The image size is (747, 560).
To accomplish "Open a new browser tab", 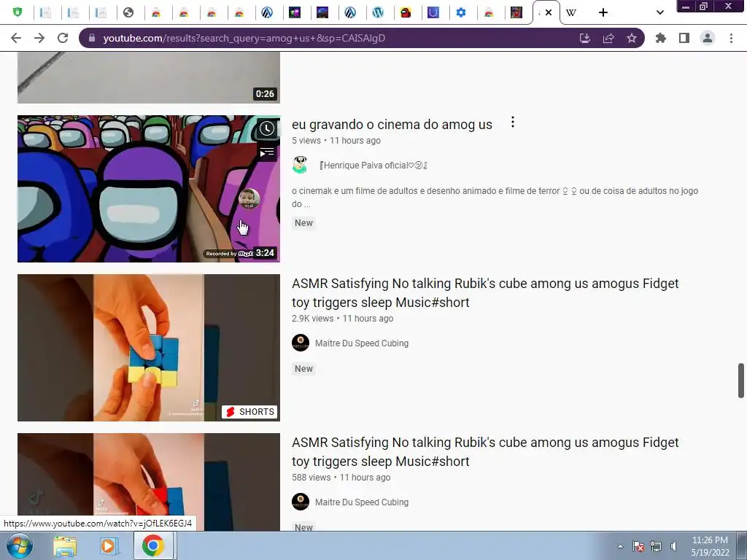I will tap(603, 12).
